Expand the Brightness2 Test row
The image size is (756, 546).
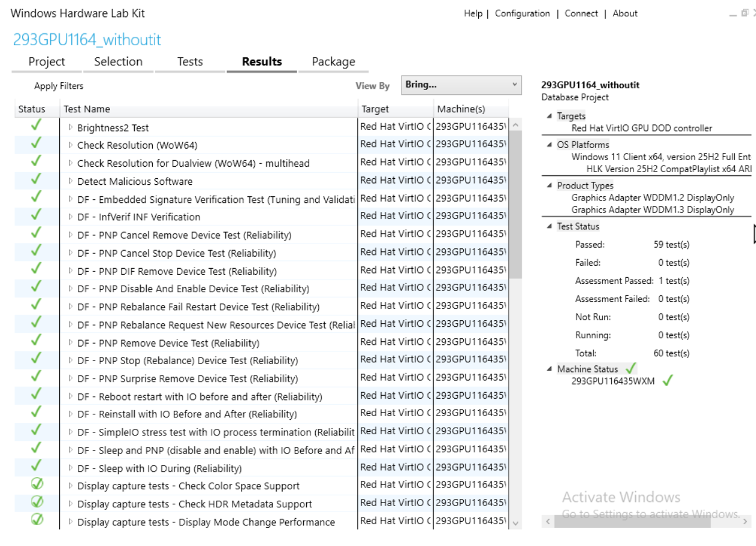(x=71, y=127)
